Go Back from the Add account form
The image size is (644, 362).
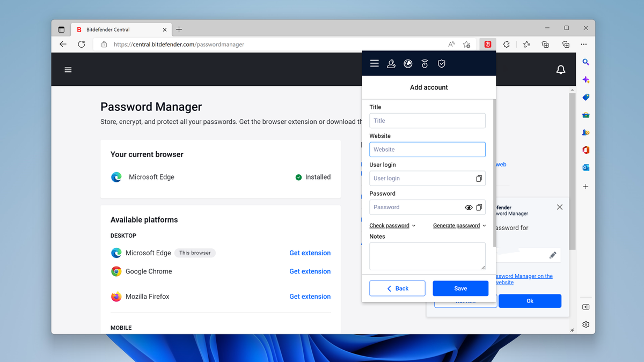pyautogui.click(x=397, y=288)
